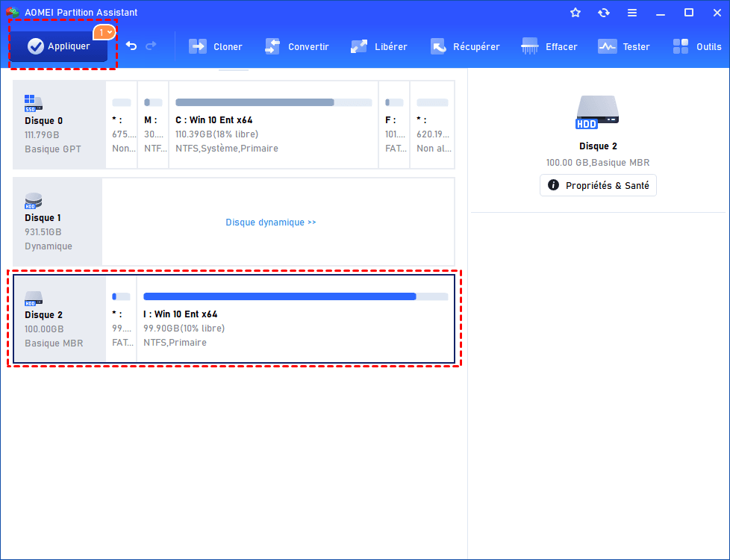The image size is (730, 560).
Task: Click the Appliquer button
Action: tap(58, 46)
